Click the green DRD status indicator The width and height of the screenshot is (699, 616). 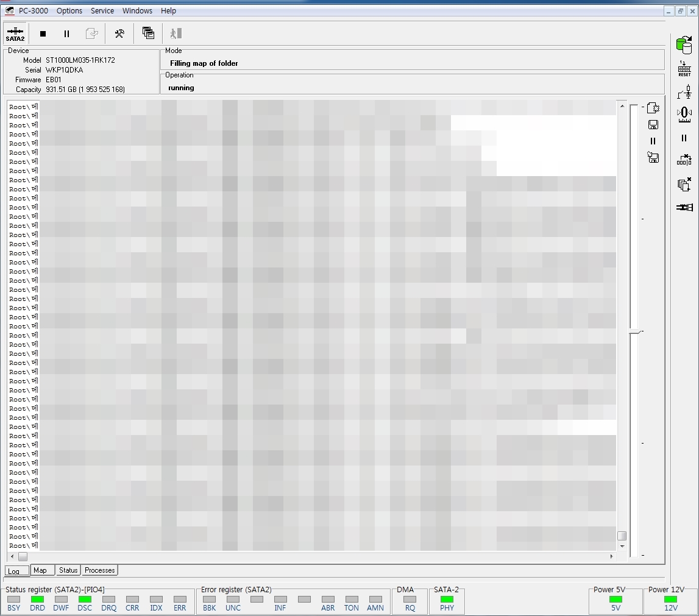pos(37,600)
